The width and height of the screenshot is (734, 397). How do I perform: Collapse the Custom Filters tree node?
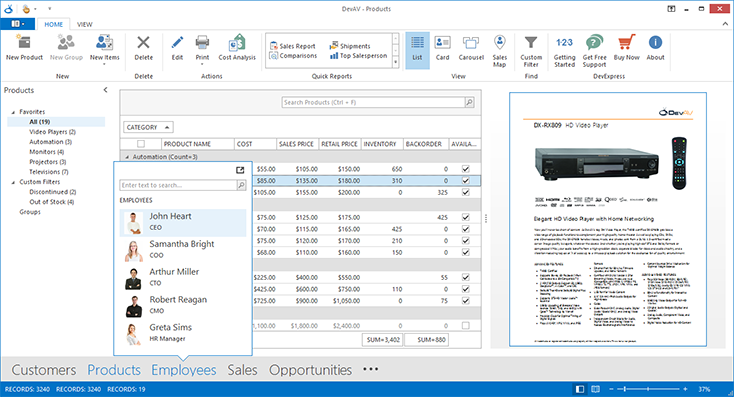coord(13,182)
